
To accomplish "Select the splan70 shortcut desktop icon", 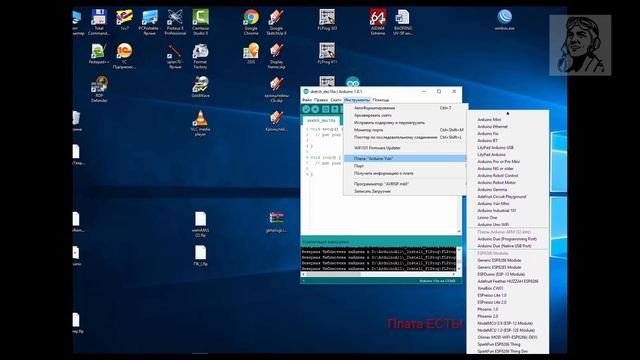I will tap(175, 56).
